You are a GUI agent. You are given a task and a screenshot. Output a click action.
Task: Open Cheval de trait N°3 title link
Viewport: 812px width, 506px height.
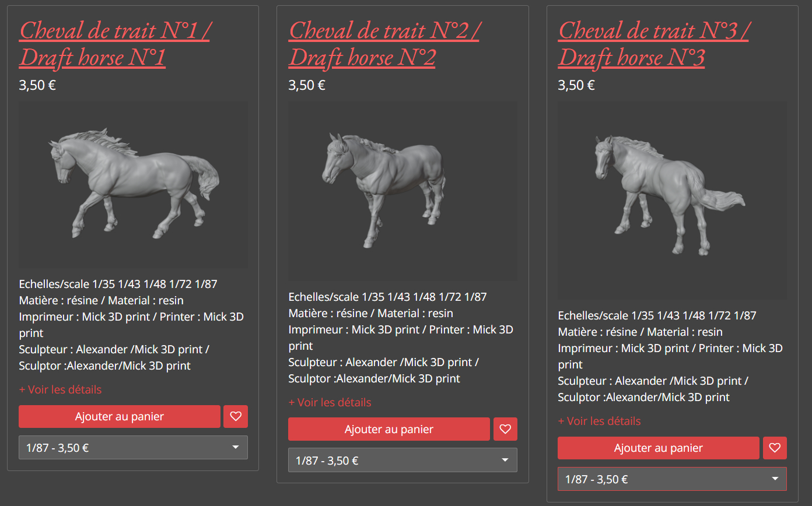point(653,44)
